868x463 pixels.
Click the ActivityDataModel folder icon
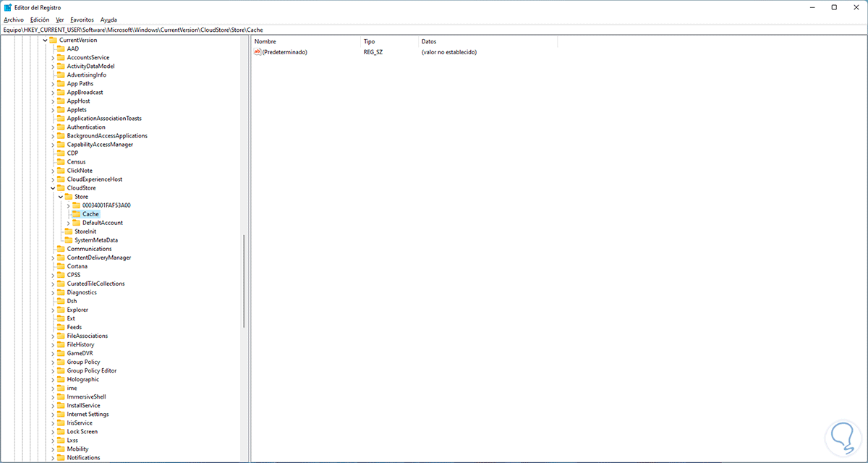click(61, 67)
